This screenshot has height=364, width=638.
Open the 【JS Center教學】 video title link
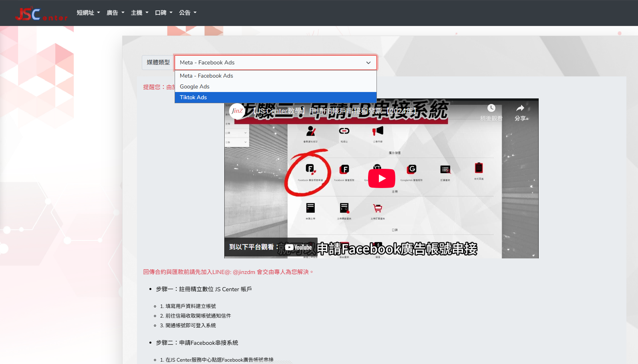point(334,111)
